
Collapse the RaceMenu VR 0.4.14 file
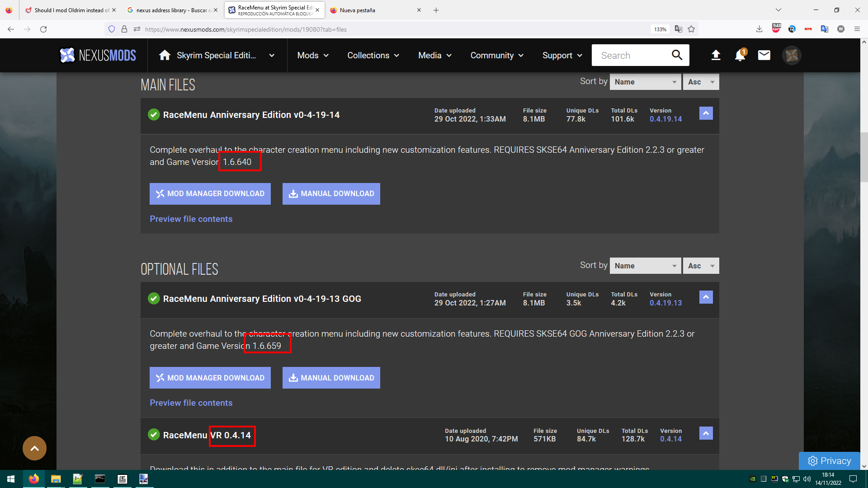pyautogui.click(x=706, y=433)
